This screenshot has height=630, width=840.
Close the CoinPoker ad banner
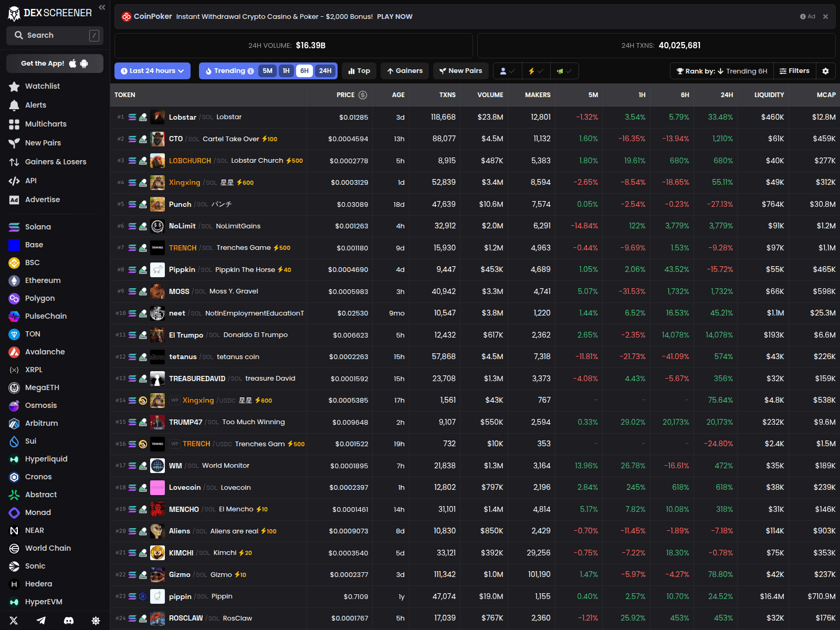click(x=825, y=17)
